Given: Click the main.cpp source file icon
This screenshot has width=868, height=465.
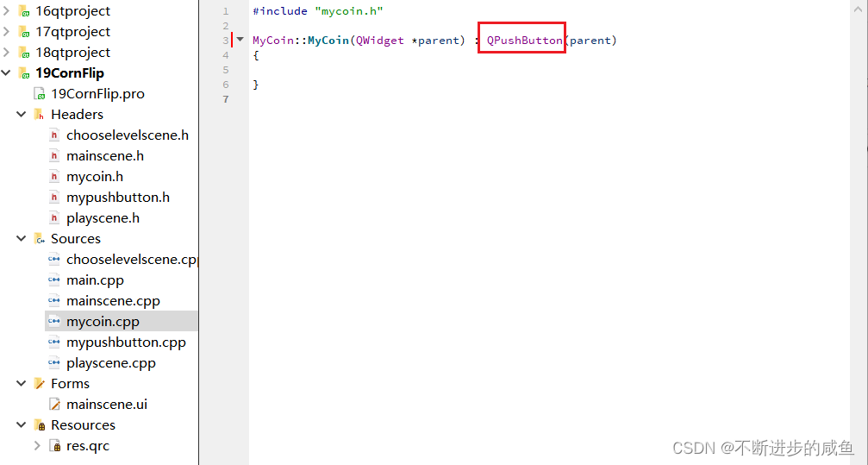Looking at the screenshot, I should 54,280.
